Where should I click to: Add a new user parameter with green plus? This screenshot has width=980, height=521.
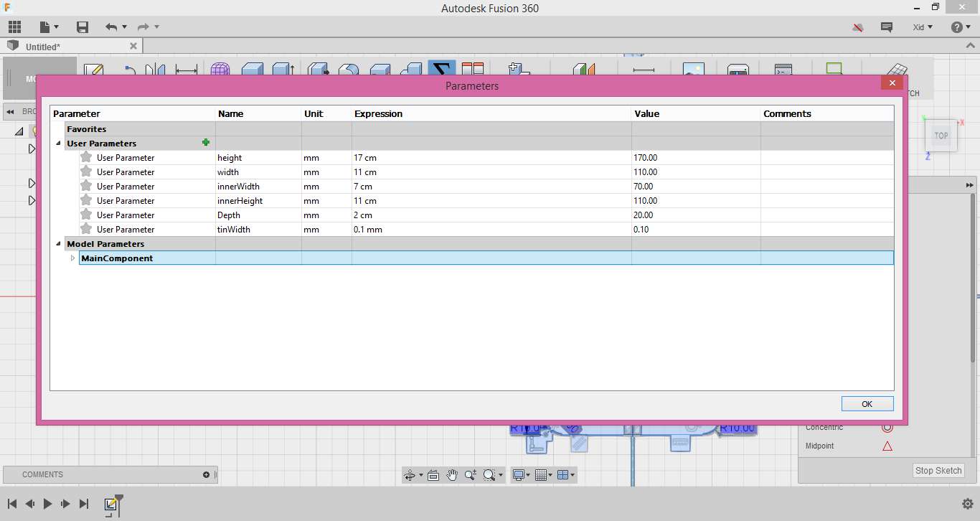pyautogui.click(x=206, y=143)
